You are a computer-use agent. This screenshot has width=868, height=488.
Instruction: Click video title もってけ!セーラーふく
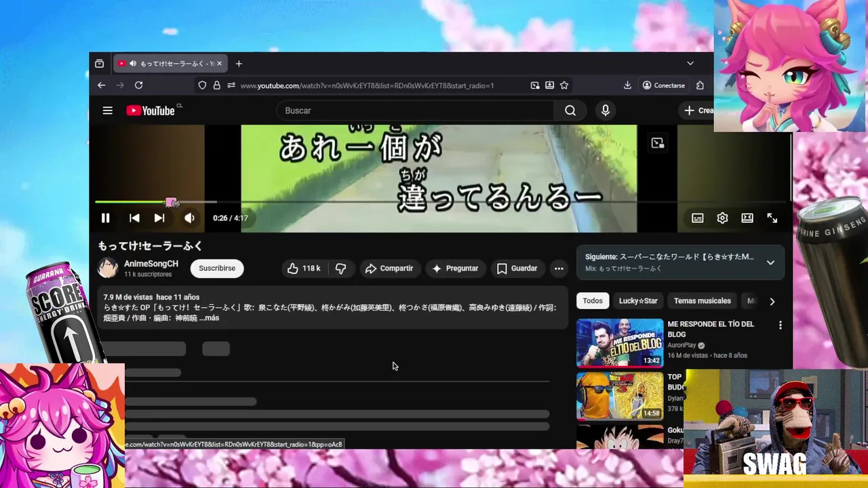click(x=151, y=246)
